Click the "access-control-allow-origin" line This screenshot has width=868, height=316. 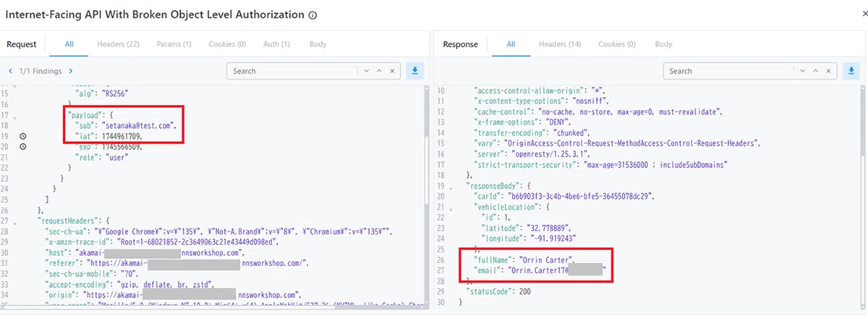point(539,90)
